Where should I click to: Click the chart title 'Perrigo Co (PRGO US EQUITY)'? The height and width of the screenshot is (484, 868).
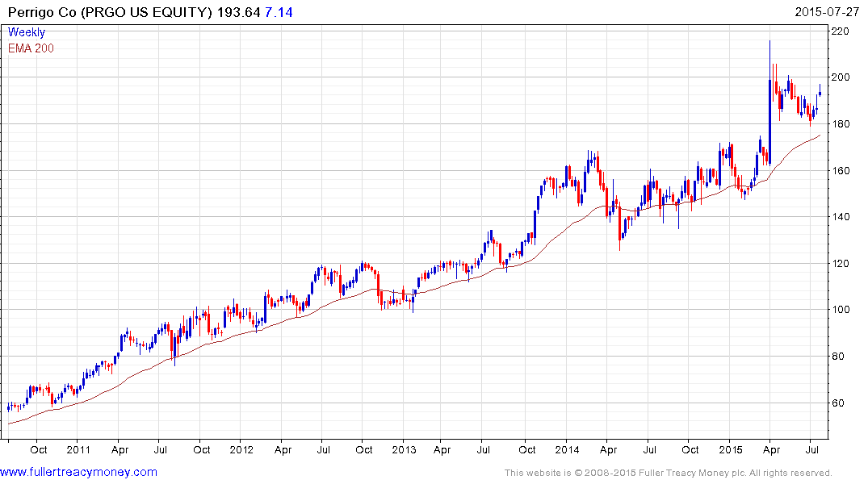(x=110, y=12)
